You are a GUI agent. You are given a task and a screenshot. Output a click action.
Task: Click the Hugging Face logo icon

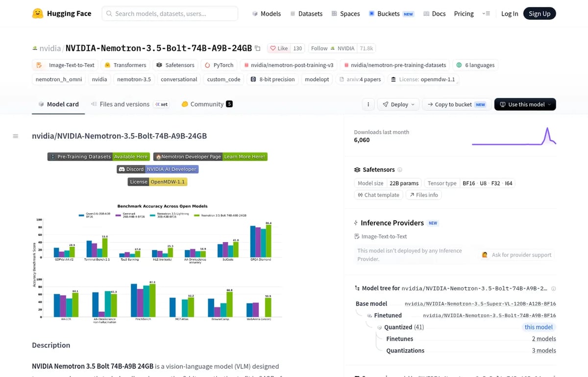click(37, 14)
